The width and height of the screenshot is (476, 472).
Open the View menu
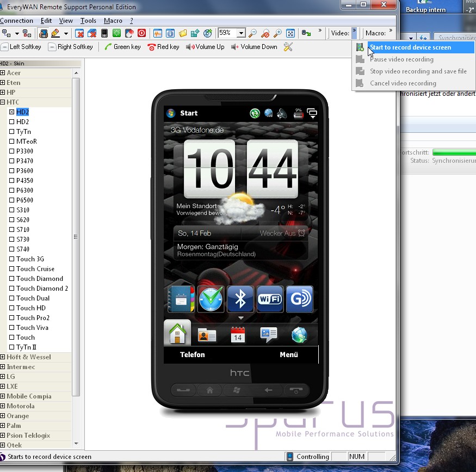click(x=66, y=21)
